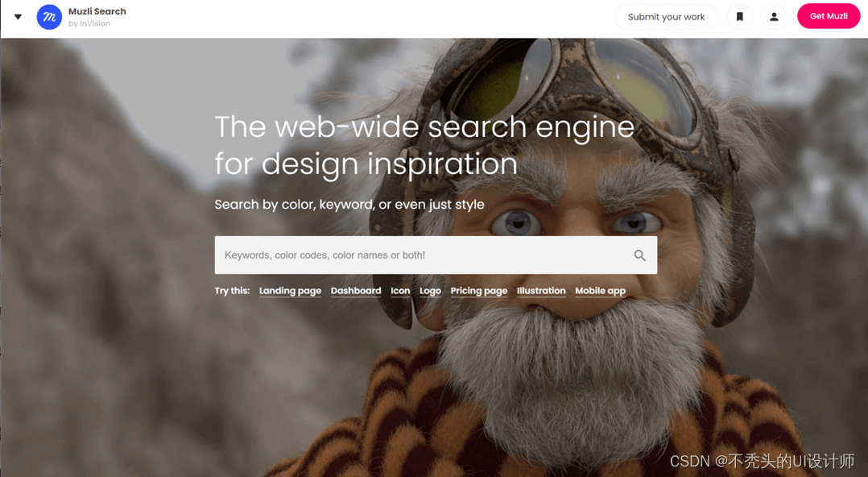Click Submit your work button
Screen dimensions: 868x477
[x=666, y=17]
